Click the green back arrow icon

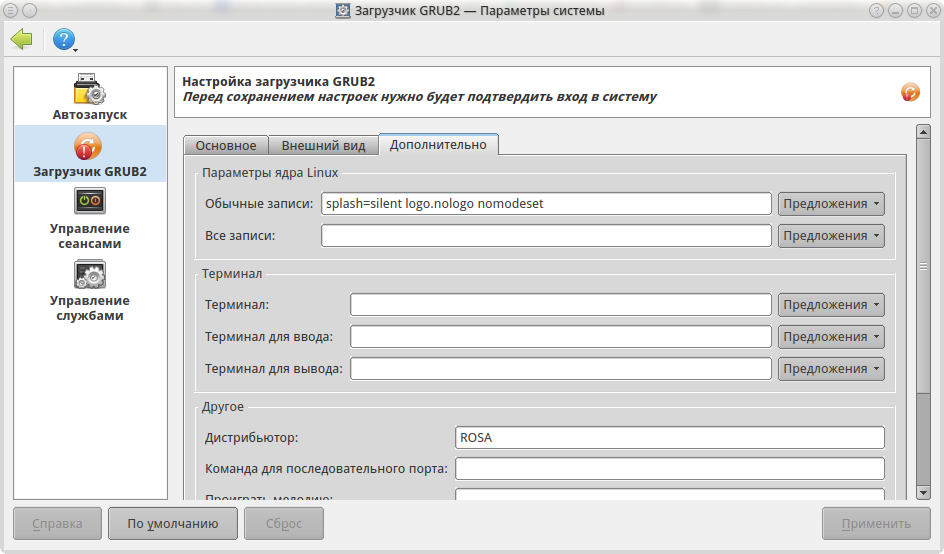point(22,40)
